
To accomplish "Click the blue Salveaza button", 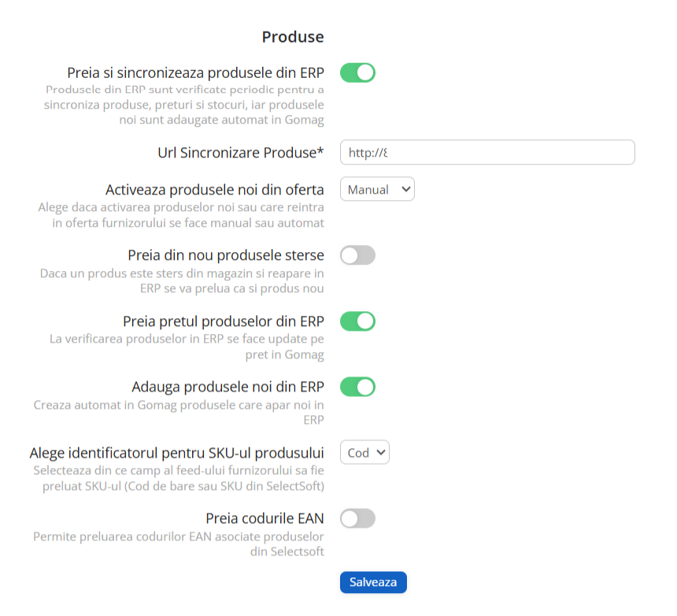I will point(373,582).
